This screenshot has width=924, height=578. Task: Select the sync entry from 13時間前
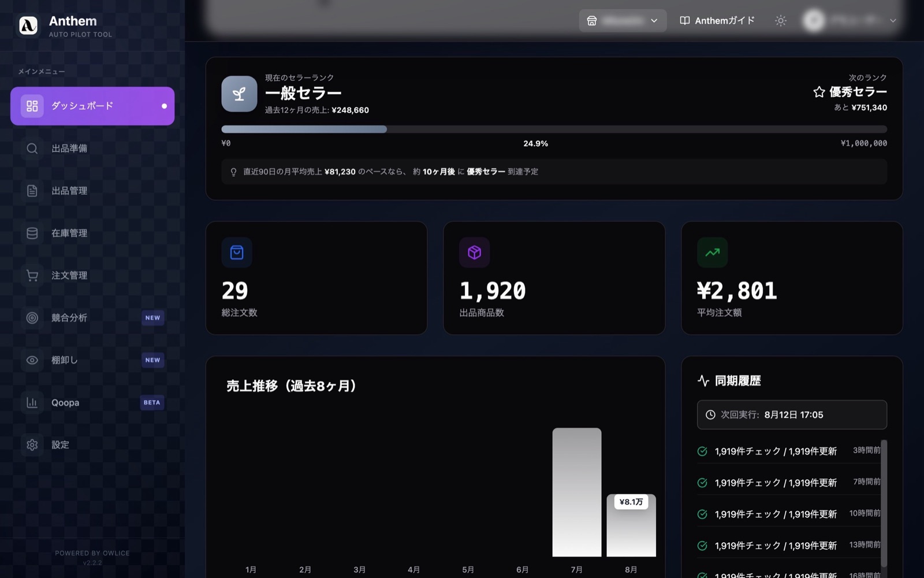pos(789,546)
